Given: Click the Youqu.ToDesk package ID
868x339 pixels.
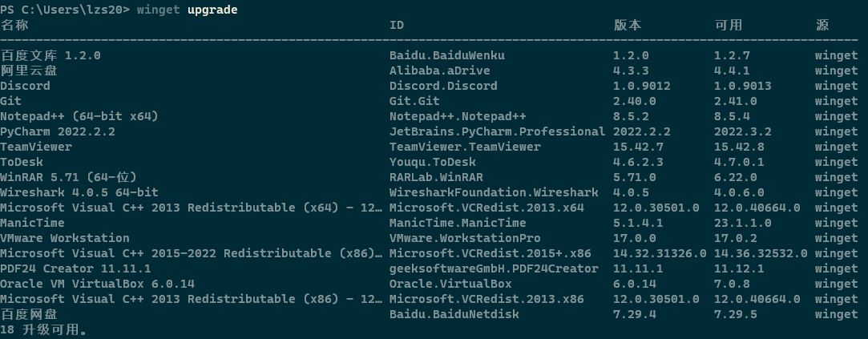Looking at the screenshot, I should [x=433, y=162].
